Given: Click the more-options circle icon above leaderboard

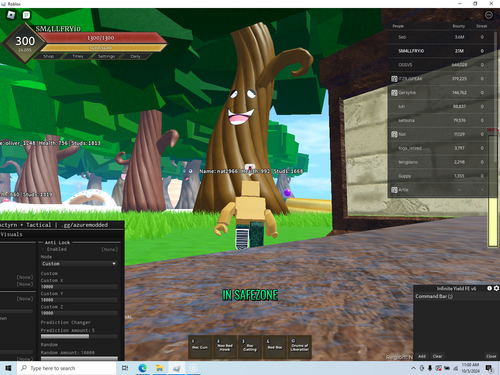Looking at the screenshot, I should pos(489,15).
